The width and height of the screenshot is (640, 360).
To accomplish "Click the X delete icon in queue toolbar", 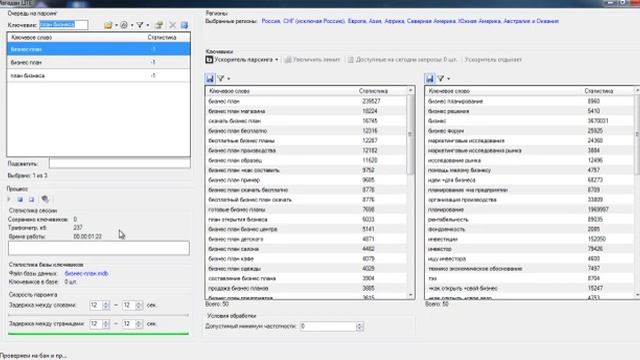I will (x=173, y=25).
